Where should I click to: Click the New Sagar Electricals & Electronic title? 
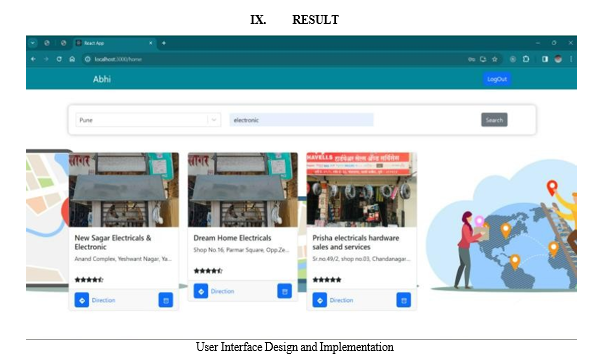[x=113, y=242]
